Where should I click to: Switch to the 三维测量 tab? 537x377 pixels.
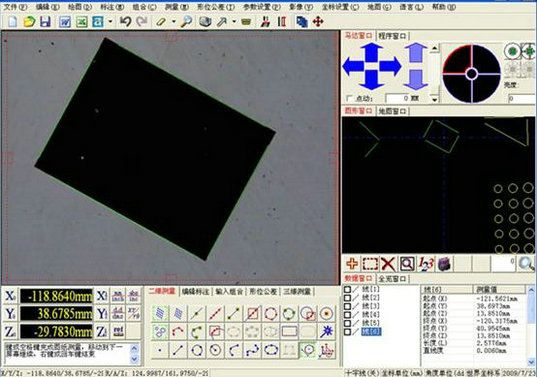point(297,291)
